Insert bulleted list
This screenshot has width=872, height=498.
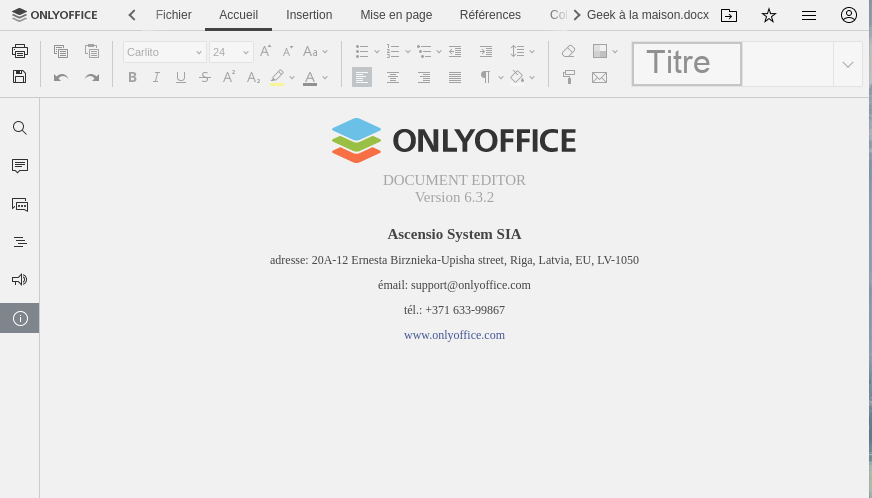coord(362,51)
